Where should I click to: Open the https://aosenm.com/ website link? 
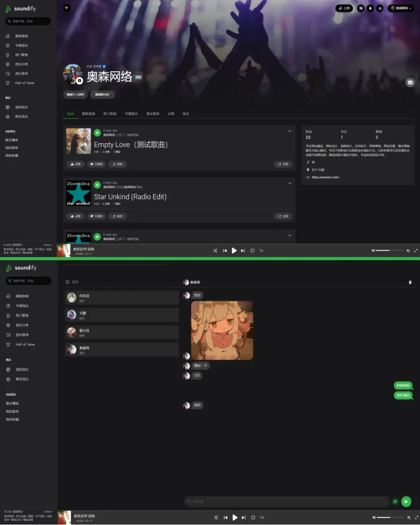(325, 177)
